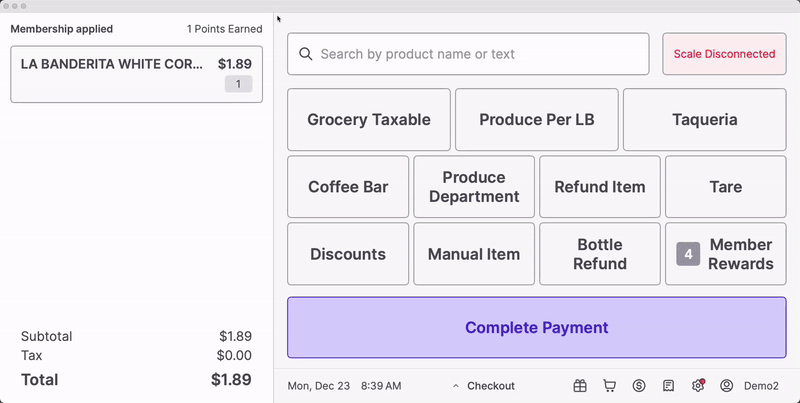Screen dimensions: 800x403
Task: Open the Produce Per LB category
Action: (537, 120)
